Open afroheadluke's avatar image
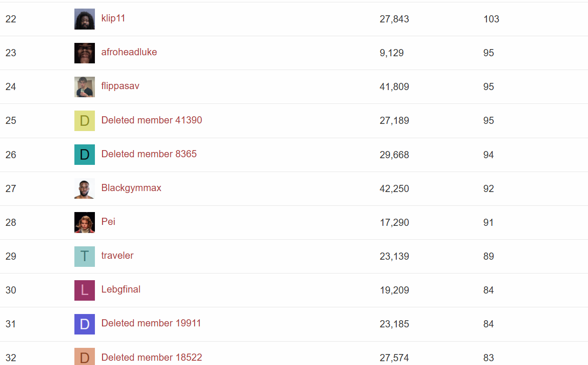 tap(84, 53)
